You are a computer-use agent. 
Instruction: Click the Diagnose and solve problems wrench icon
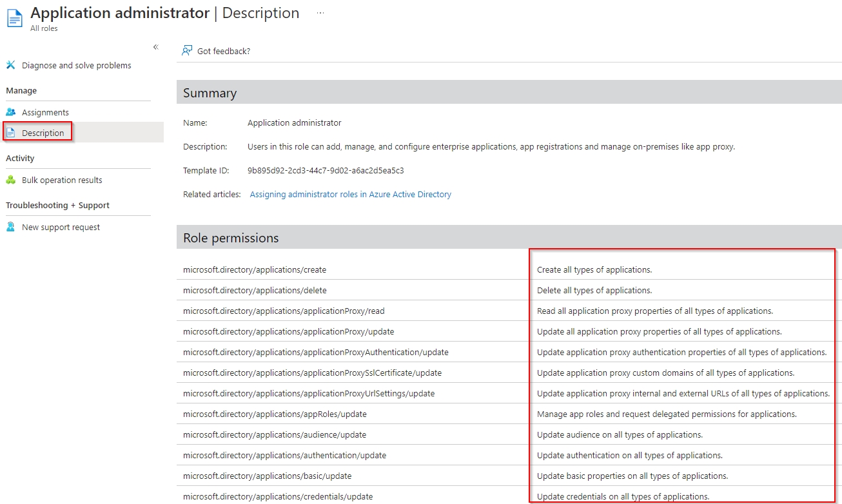pos(10,65)
